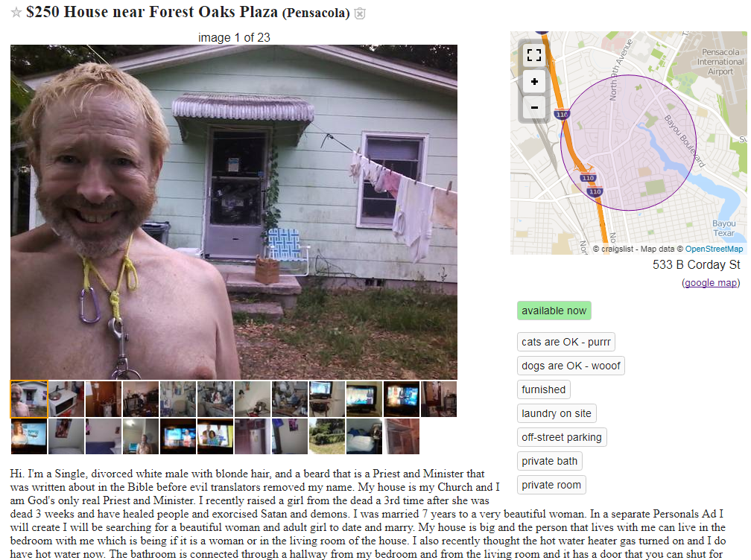This screenshot has height=560, width=751.
Task: Click the last thumbnail in second row
Action: pos(402,436)
